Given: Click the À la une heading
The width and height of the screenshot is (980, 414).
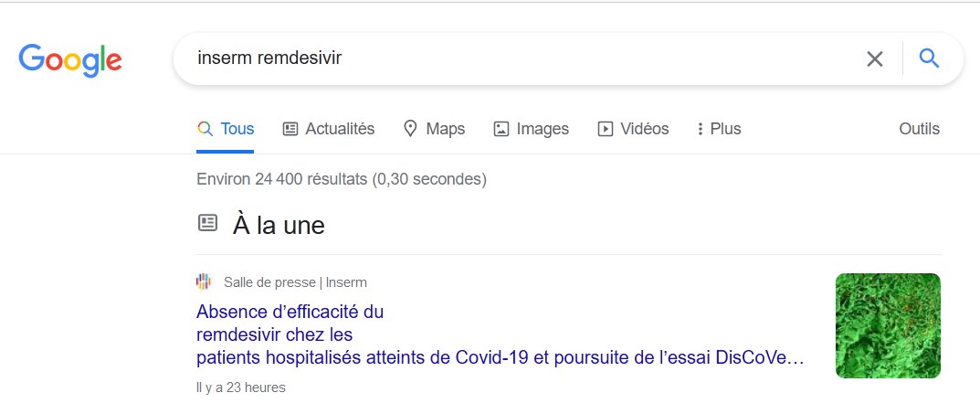Looking at the screenshot, I should [279, 225].
